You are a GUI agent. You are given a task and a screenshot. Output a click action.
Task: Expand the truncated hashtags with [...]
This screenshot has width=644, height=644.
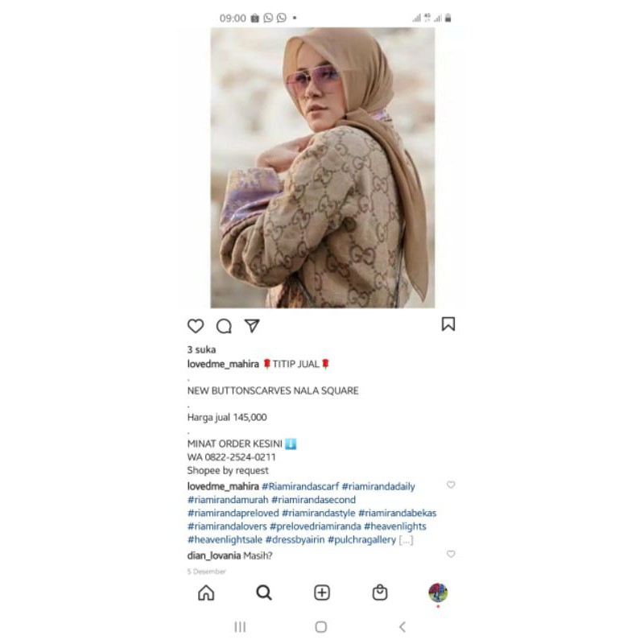coord(406,540)
